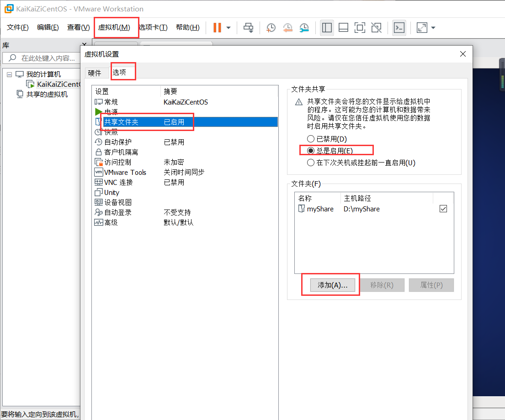The width and height of the screenshot is (505, 420).
Task: Select 共享文件夹 settings row
Action: (x=185, y=122)
